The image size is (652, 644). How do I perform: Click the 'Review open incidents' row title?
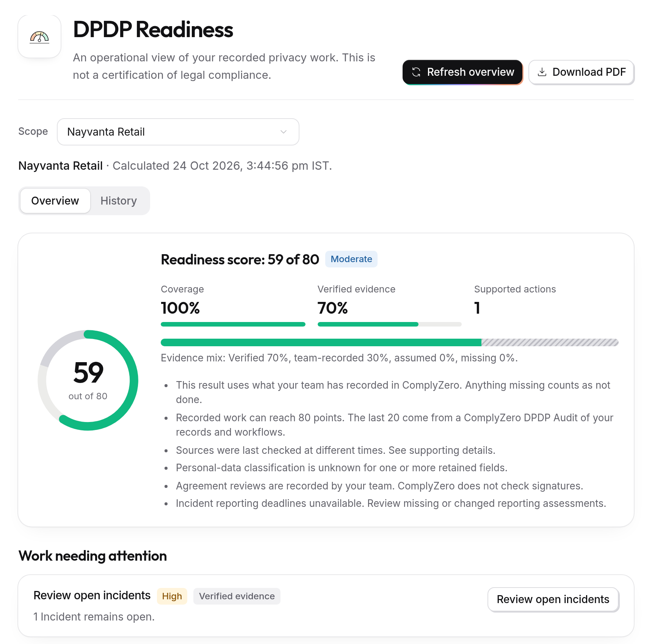point(92,596)
